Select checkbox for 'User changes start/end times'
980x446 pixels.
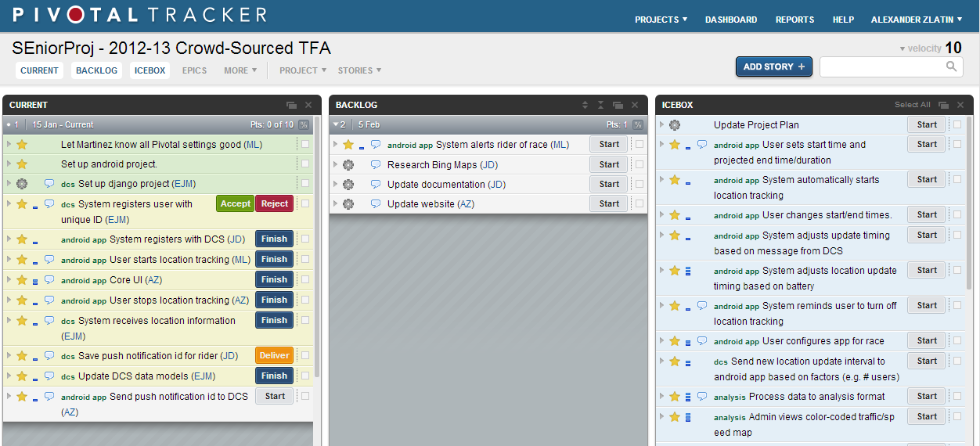[x=957, y=214]
